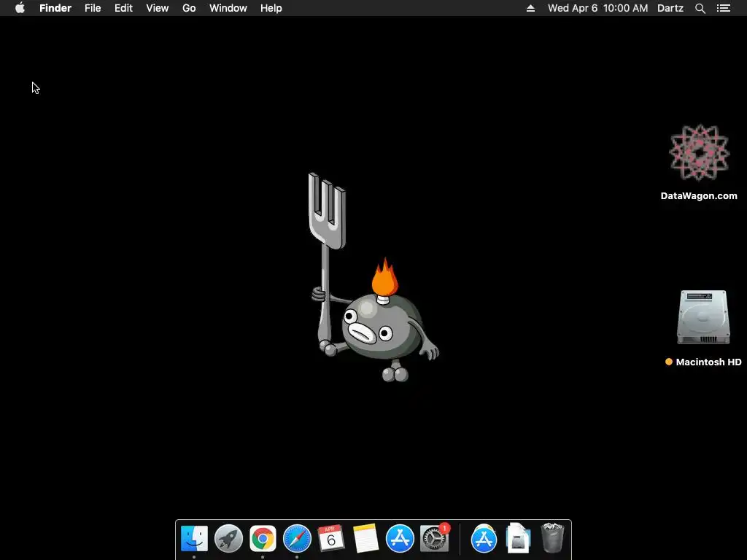
Task: Select the Macintosh HD drive icon
Action: pyautogui.click(x=703, y=317)
